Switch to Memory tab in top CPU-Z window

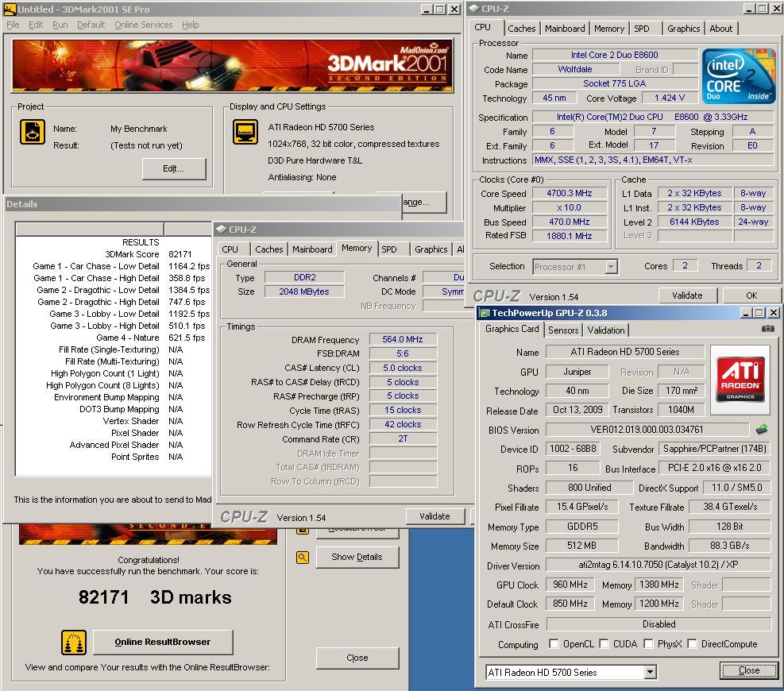(x=609, y=29)
